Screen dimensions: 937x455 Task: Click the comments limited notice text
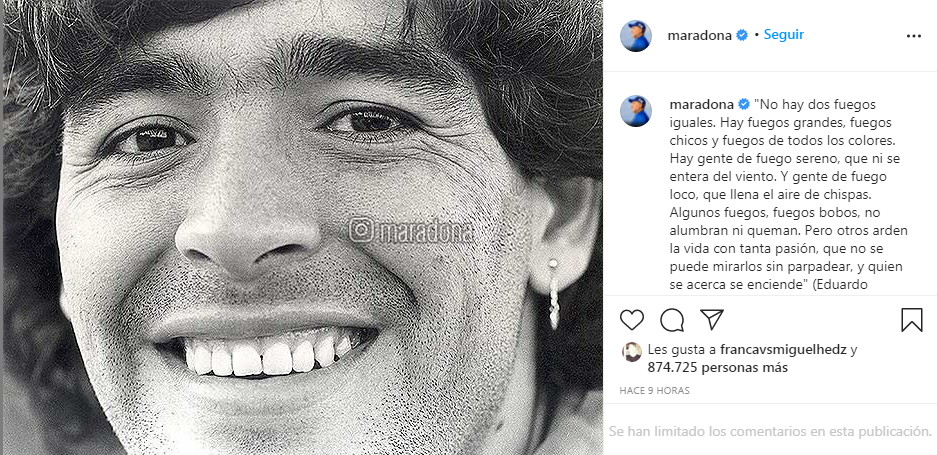click(770, 431)
